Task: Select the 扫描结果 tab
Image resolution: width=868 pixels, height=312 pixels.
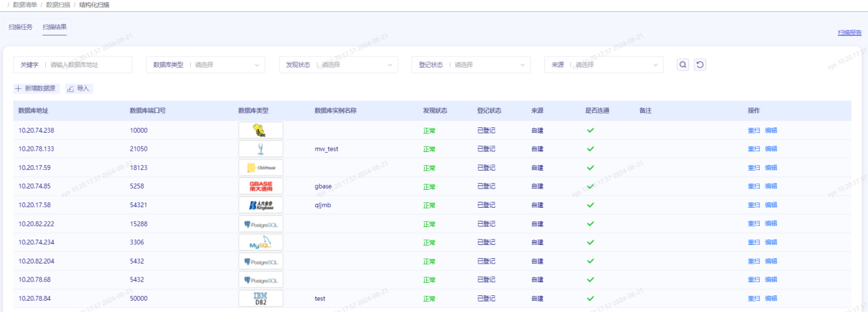Action: [x=54, y=27]
